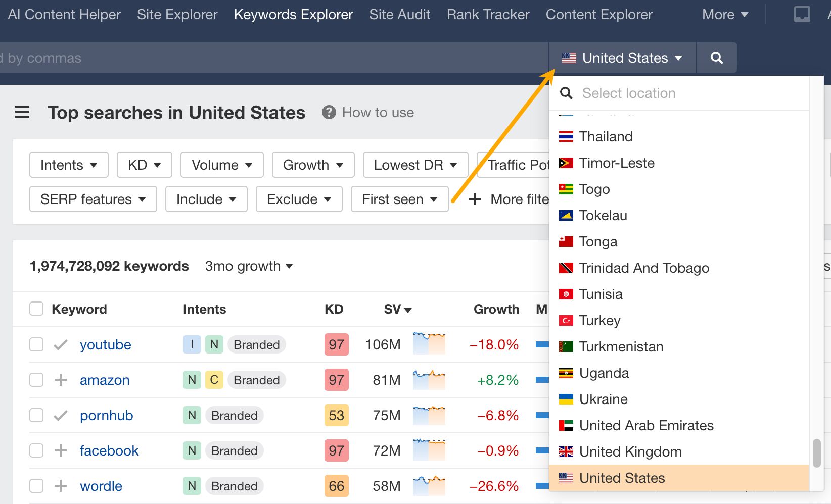Check the checkbox beside "wordle"
Screen dimensions: 831x504
click(x=36, y=486)
